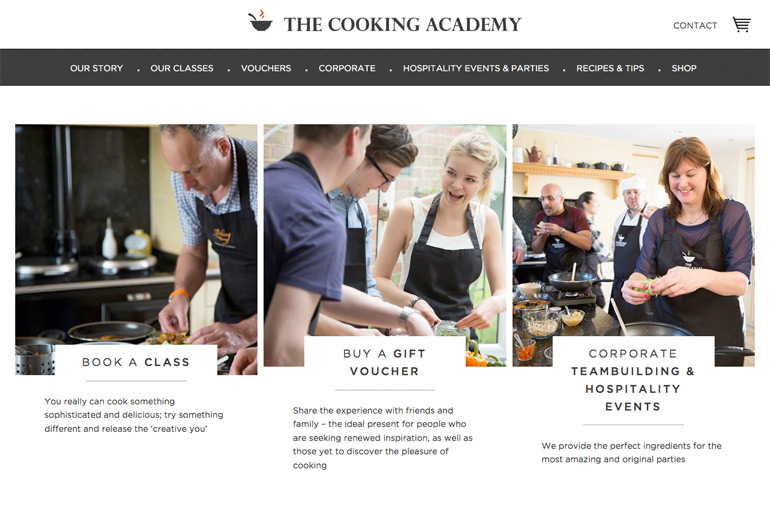This screenshot has width=770, height=511.
Task: Open the shopping cart icon
Action: click(742, 24)
